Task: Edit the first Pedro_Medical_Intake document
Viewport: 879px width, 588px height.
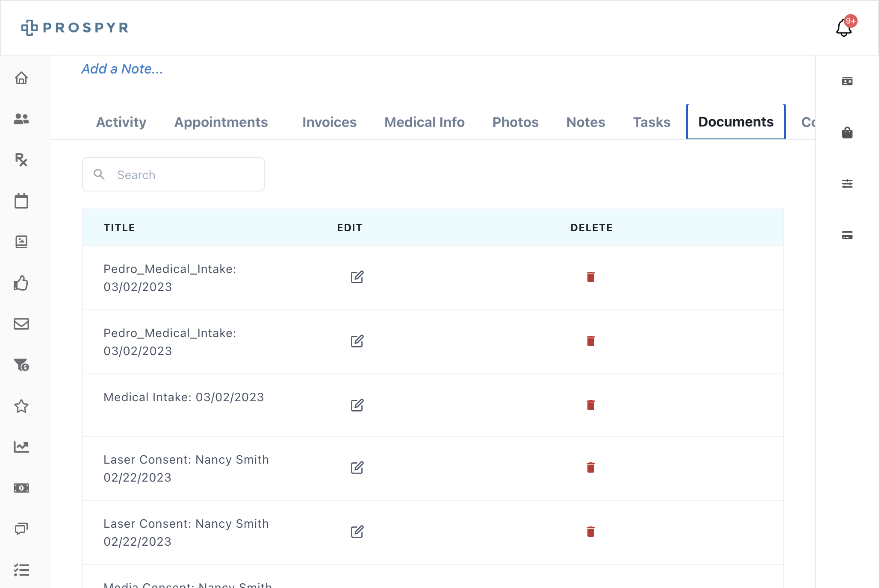Action: (x=357, y=277)
